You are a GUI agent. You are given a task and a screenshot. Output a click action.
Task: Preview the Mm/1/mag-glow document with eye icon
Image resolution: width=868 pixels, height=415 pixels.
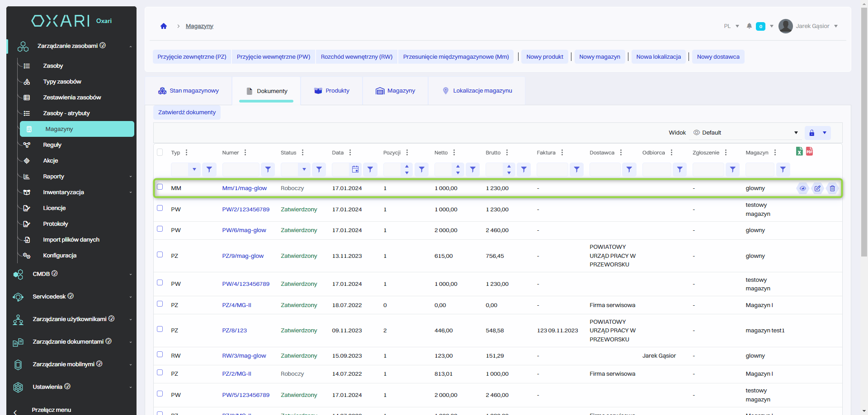(802, 188)
